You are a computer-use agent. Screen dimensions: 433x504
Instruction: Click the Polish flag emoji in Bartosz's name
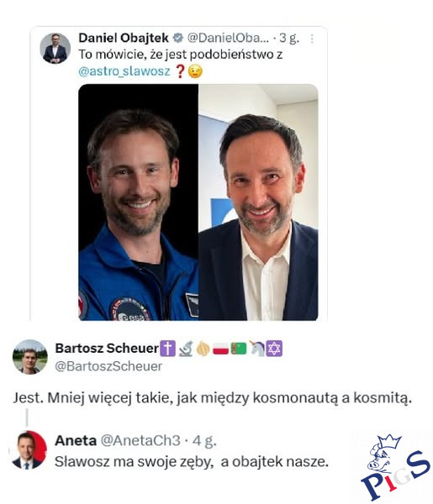pyautogui.click(x=220, y=349)
